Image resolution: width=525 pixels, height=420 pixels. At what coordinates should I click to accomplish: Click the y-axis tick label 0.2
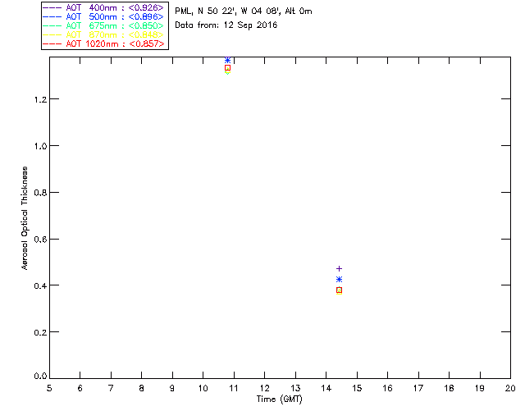point(40,332)
